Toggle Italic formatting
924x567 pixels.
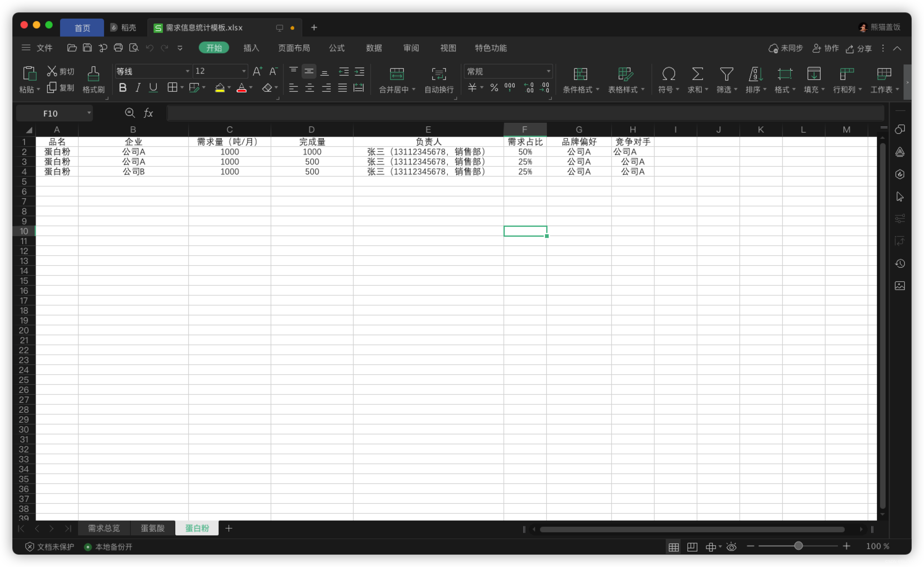coord(138,88)
